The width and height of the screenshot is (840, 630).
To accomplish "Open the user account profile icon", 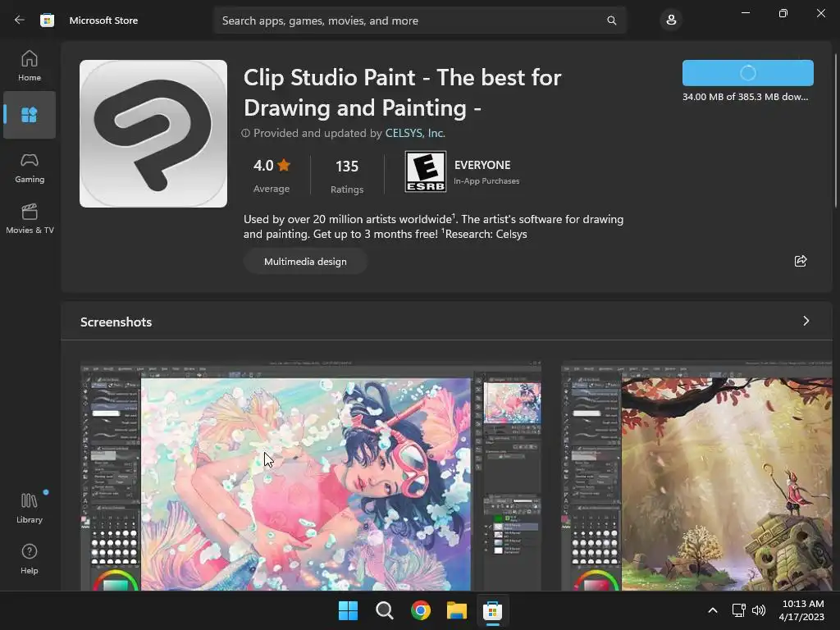I will (671, 21).
